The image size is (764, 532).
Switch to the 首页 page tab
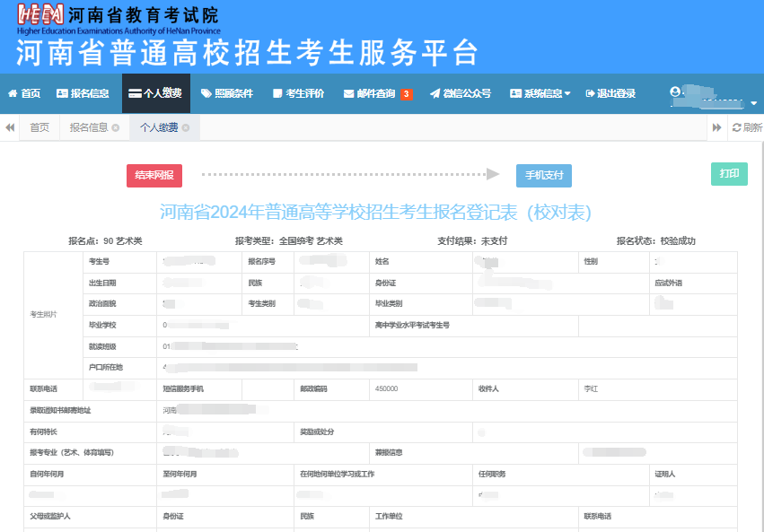tap(40, 127)
